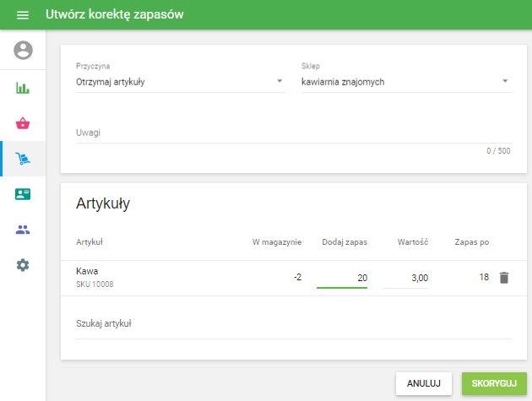
Task: Click the user account profile icon
Action: (23, 51)
